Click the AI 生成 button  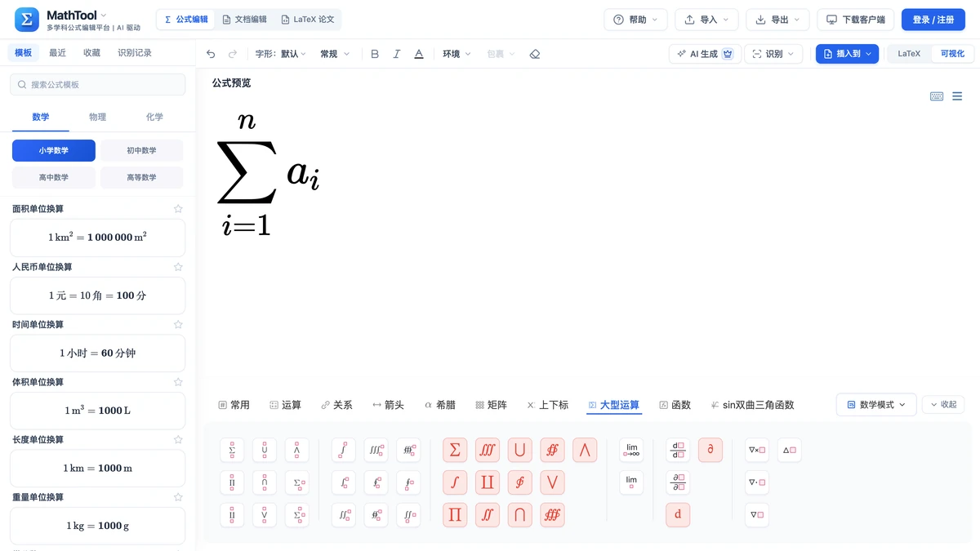705,54
